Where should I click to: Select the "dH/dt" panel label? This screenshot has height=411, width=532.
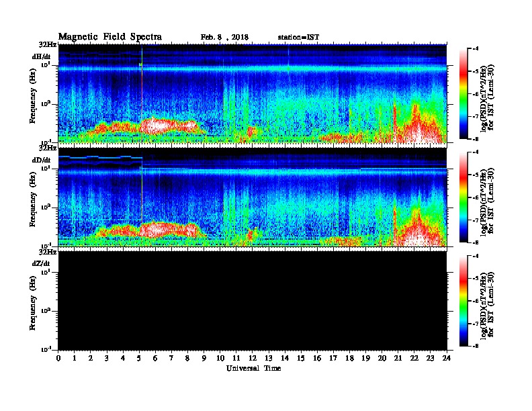point(42,56)
